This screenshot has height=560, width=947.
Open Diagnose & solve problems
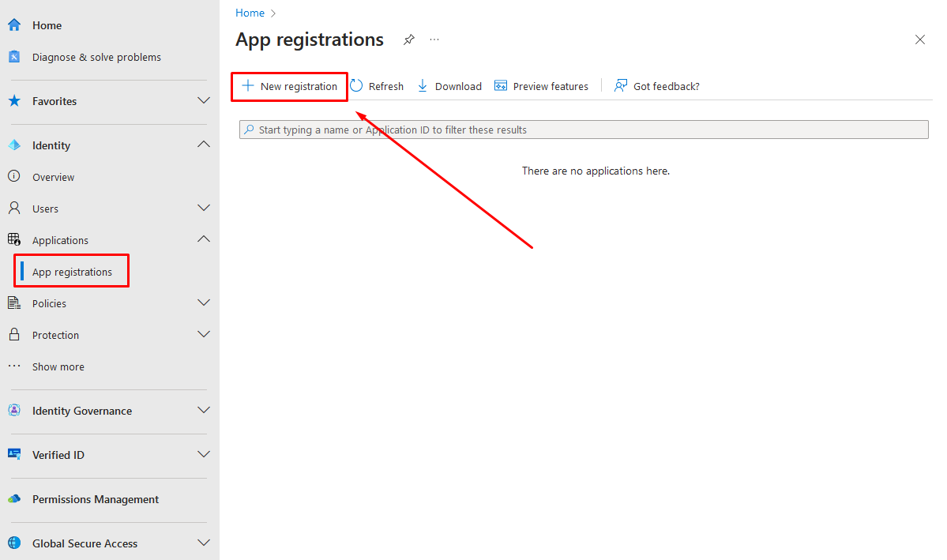tap(96, 57)
